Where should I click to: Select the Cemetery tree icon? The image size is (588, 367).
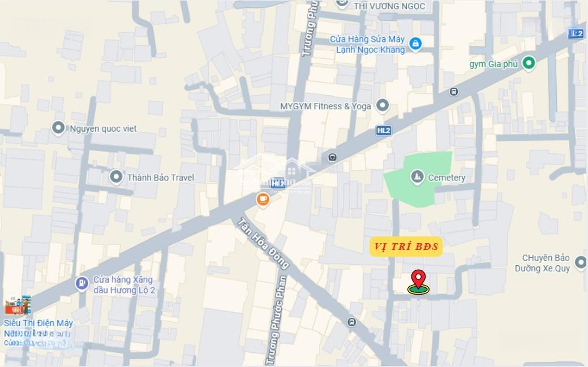point(417,176)
